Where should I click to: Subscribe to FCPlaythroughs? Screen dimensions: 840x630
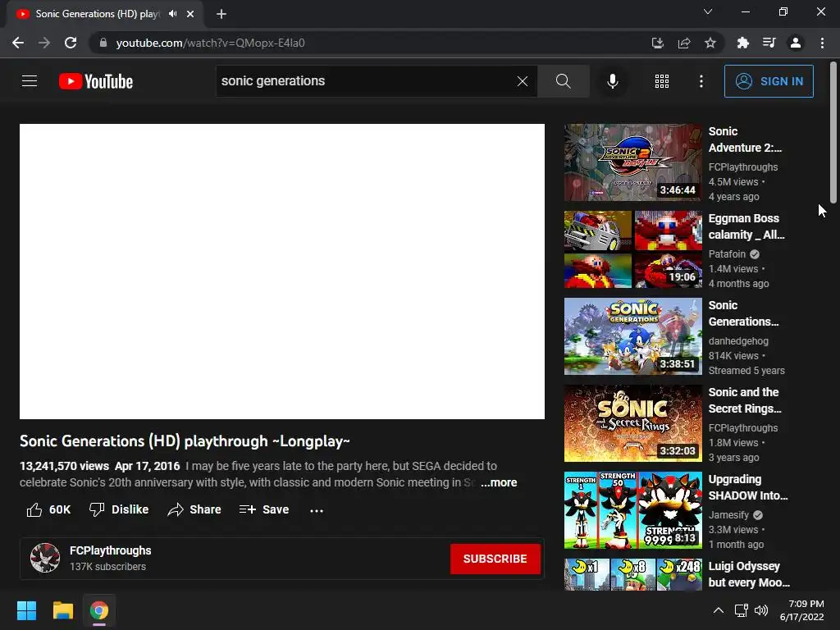pos(495,559)
